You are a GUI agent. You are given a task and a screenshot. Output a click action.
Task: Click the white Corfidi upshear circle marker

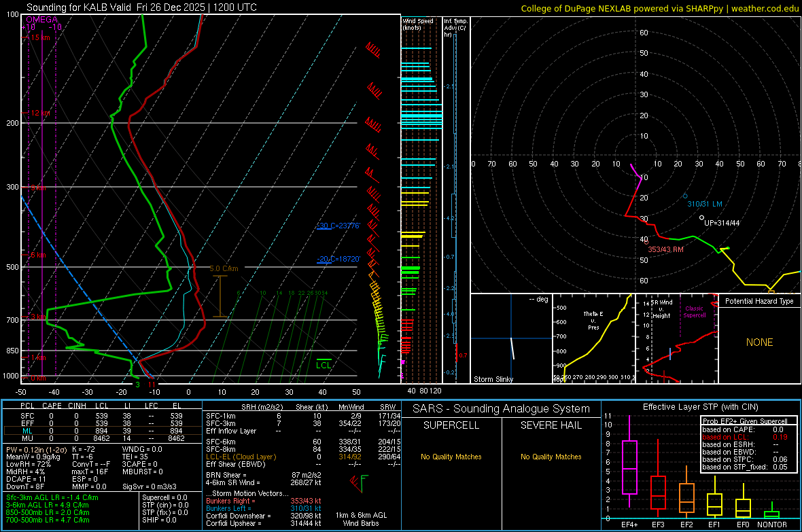[x=701, y=217]
